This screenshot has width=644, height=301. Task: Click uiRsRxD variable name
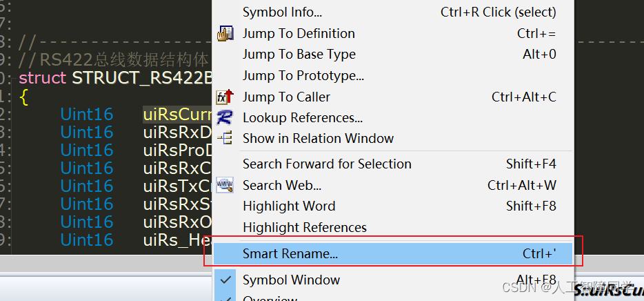tap(177, 133)
